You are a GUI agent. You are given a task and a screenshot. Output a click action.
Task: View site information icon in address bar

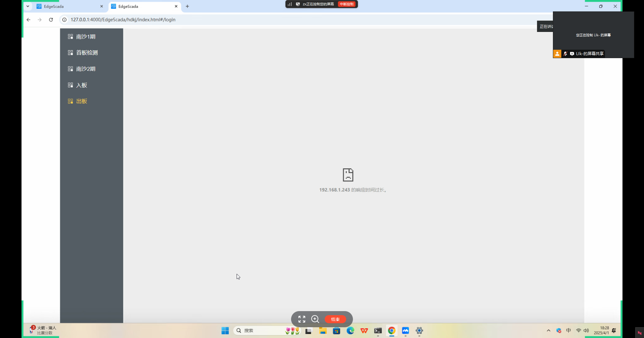[x=65, y=20]
